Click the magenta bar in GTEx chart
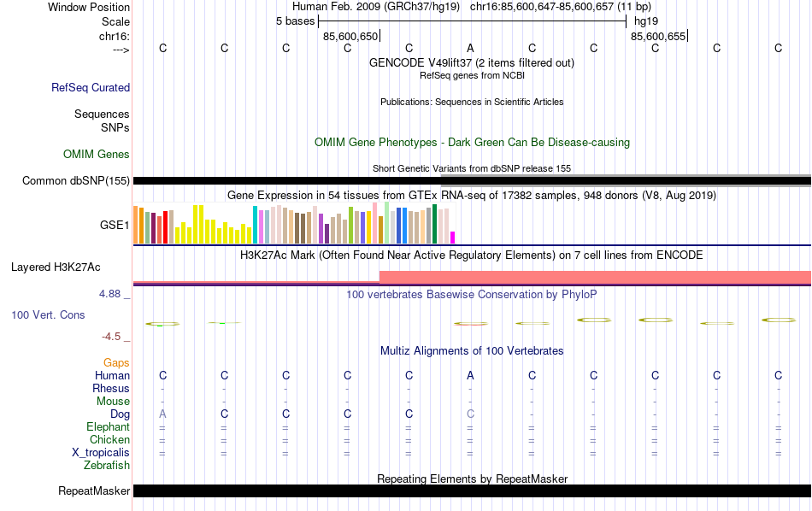Image resolution: width=812 pixels, height=511 pixels. coord(453,238)
